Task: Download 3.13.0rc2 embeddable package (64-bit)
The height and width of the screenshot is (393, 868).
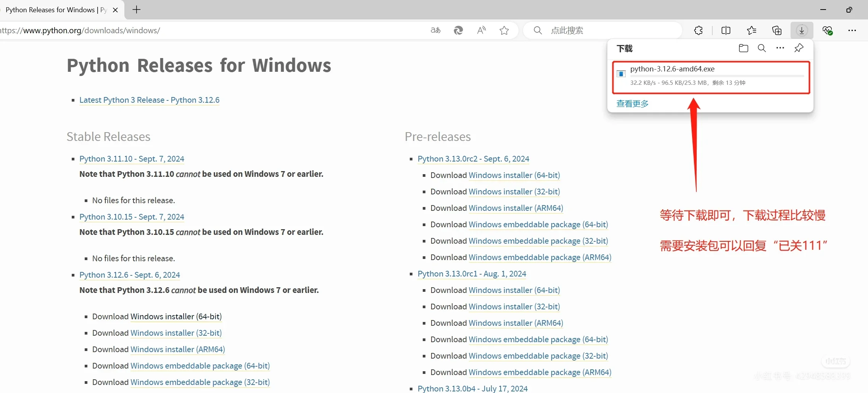Action: tap(538, 225)
